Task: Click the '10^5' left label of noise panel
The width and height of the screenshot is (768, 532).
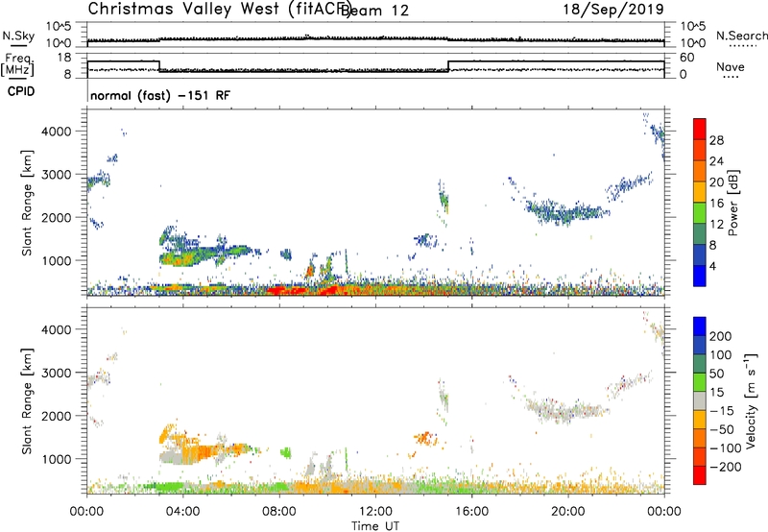Action: 59,27
